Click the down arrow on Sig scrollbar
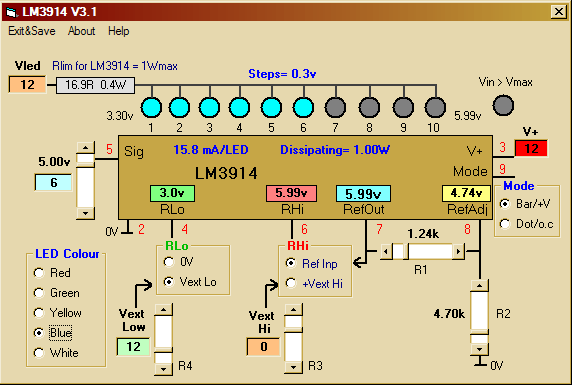Screen dimensions: 572x385 tap(85, 213)
